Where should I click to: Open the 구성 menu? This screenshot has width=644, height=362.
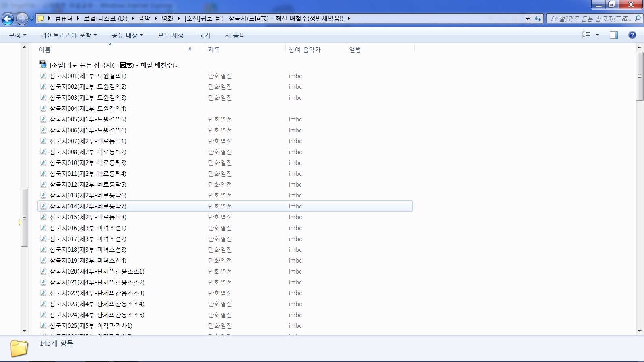(17, 35)
